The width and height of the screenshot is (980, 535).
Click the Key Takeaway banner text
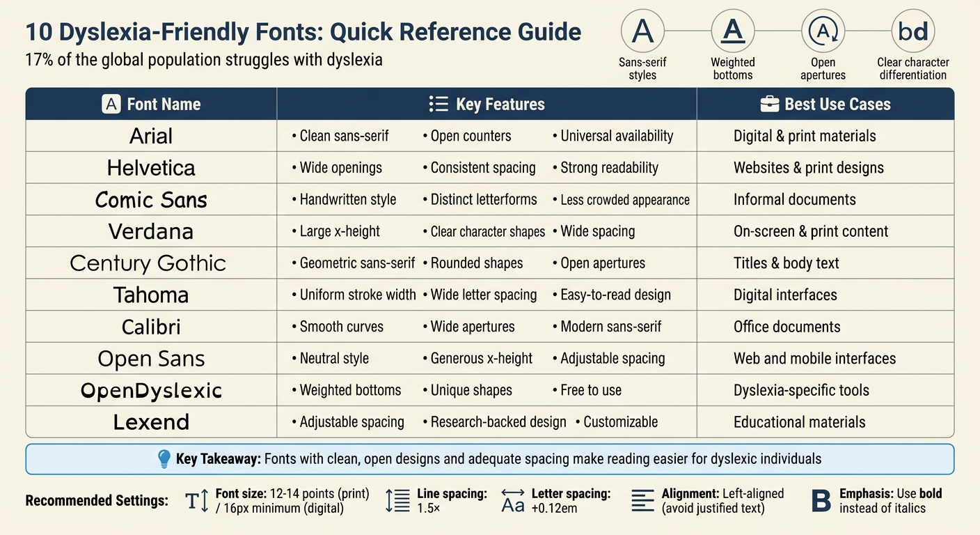click(x=498, y=459)
